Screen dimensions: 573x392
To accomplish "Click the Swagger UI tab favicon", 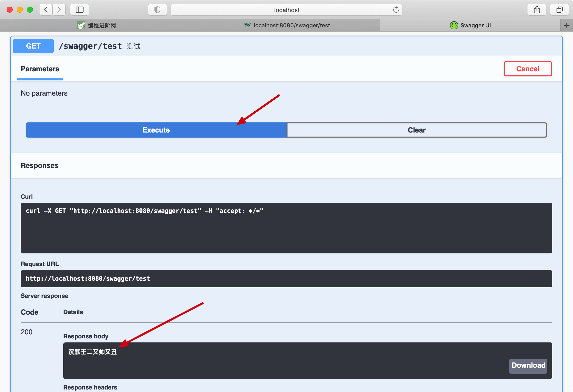I will pyautogui.click(x=454, y=25).
